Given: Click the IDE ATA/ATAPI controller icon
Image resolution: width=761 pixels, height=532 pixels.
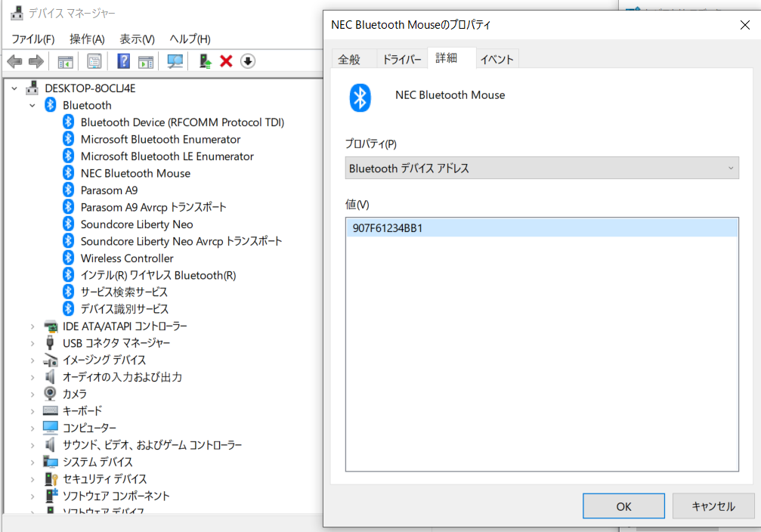Looking at the screenshot, I should [51, 326].
